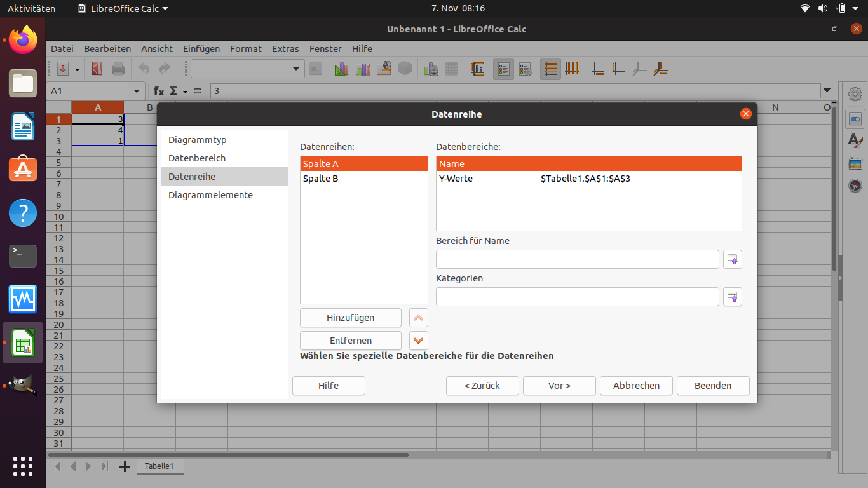The width and height of the screenshot is (868, 488).
Task: Click shrink button next to Bereich für Name
Action: 733,259
